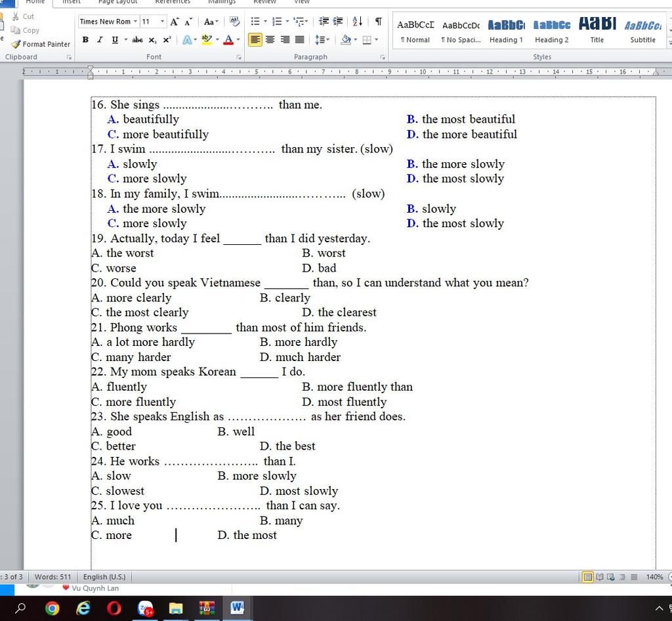The width and height of the screenshot is (672, 621).
Task: Toggle paragraph marks with Show/Hide button
Action: click(x=378, y=22)
